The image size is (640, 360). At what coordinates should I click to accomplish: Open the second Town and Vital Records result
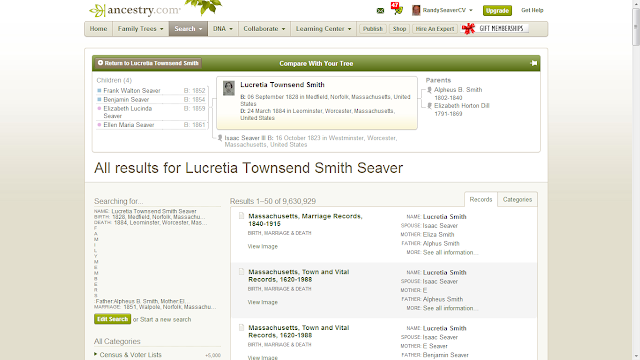click(298, 331)
